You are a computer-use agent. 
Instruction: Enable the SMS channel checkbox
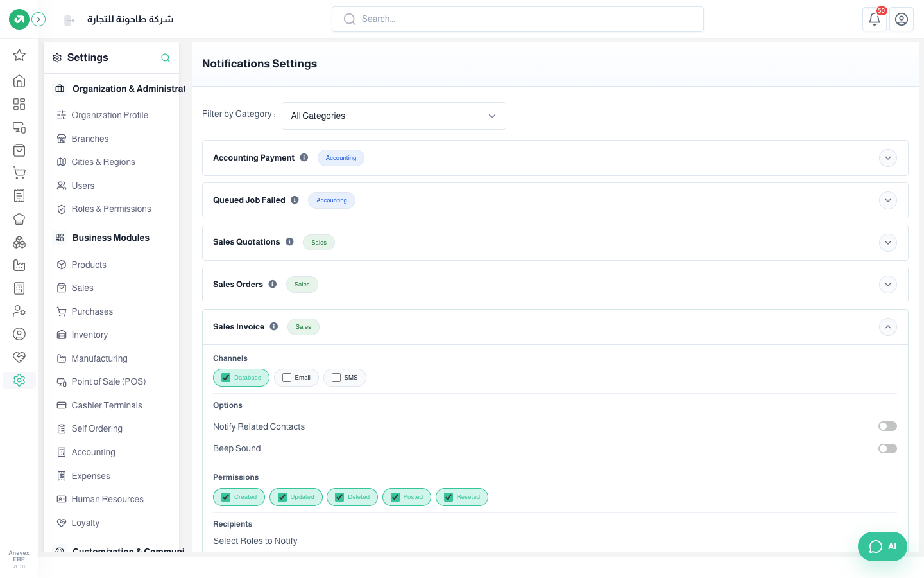click(336, 378)
